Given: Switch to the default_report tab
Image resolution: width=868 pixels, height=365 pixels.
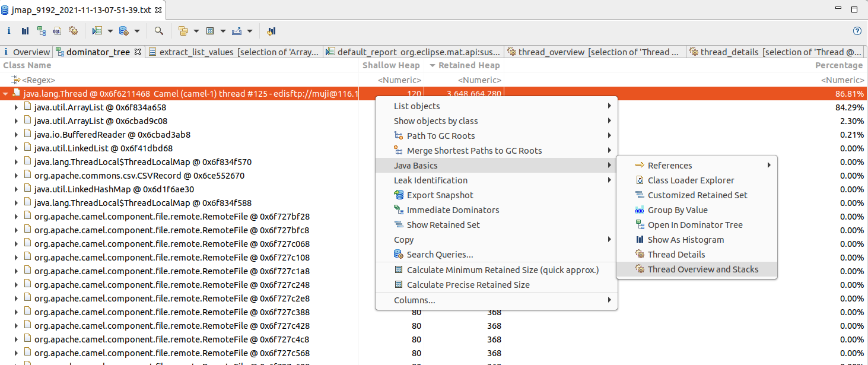Looking at the screenshot, I should tap(414, 52).
